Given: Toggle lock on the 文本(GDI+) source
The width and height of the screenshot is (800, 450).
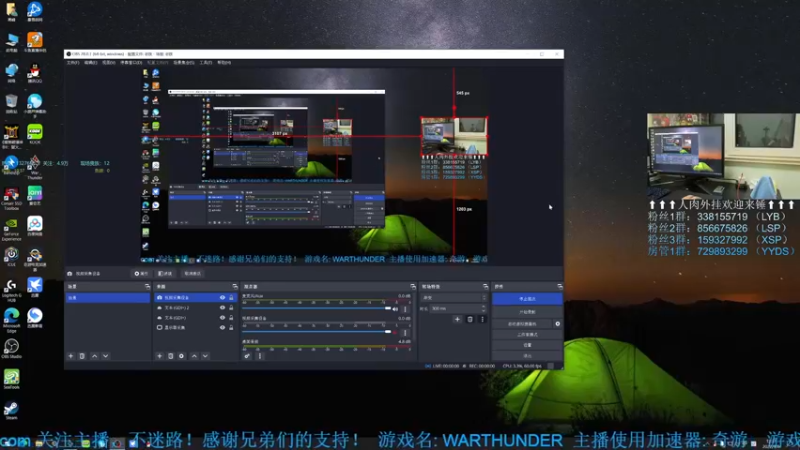Looking at the screenshot, I should click(231, 317).
